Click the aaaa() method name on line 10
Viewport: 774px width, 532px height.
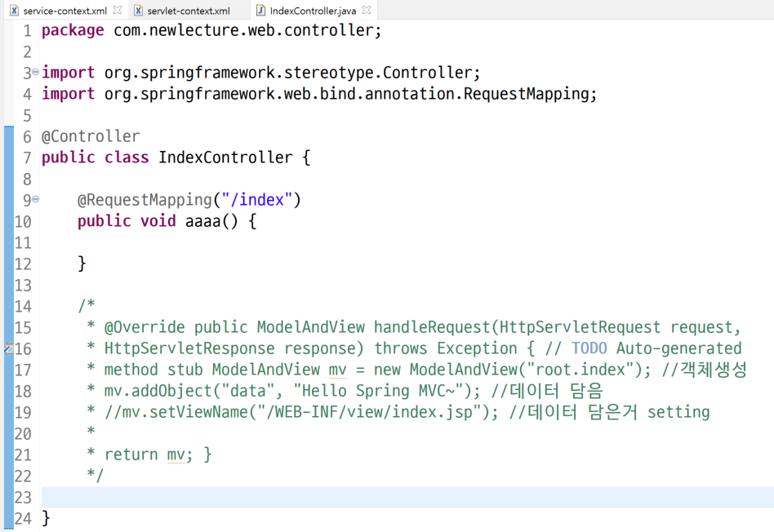click(211, 221)
